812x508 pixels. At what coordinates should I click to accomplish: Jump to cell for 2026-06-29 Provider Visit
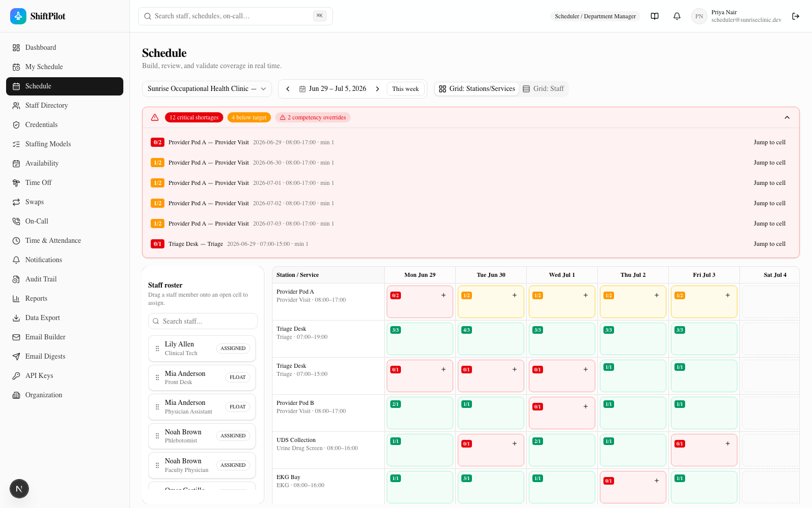coord(769,142)
